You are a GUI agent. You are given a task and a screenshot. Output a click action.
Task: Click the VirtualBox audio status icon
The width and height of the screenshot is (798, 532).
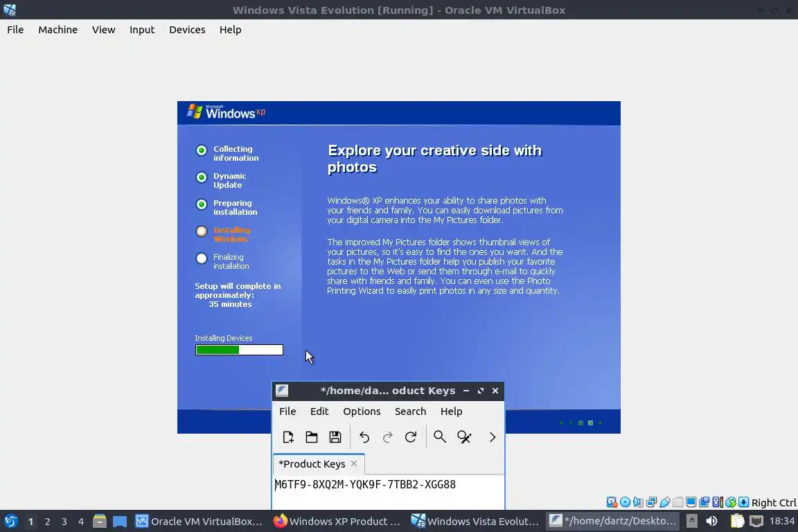(x=638, y=502)
